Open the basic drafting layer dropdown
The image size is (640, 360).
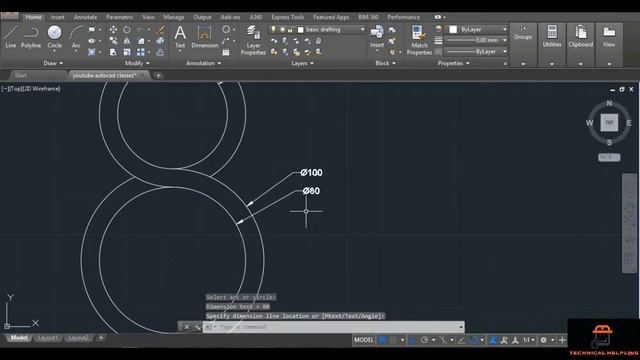coord(317,29)
